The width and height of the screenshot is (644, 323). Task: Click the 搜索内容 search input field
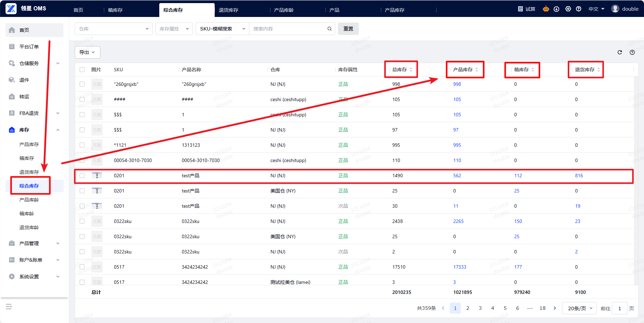[289, 29]
